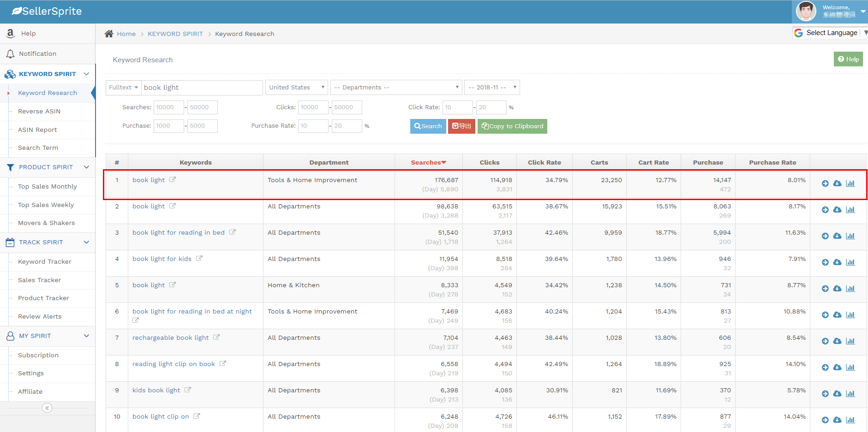Viewport: 868px width, 432px height.
Task: Go to Keyword Tracker in the sidebar
Action: [45, 262]
